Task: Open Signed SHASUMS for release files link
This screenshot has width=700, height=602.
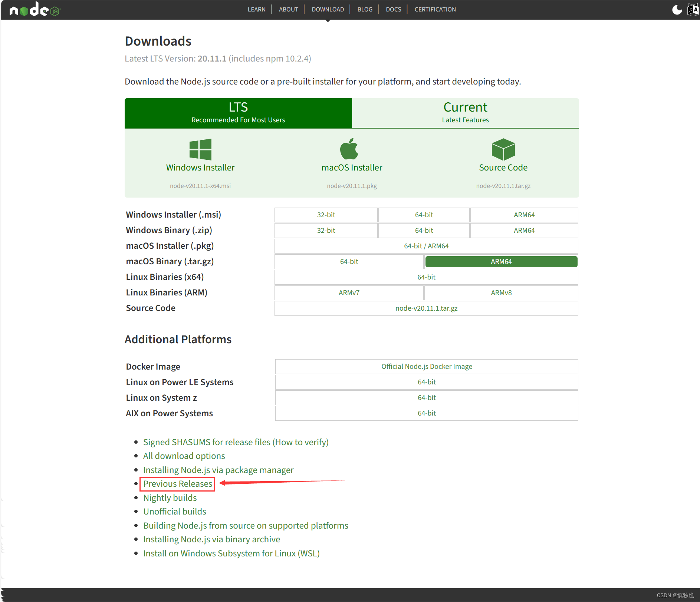Action: coord(207,442)
